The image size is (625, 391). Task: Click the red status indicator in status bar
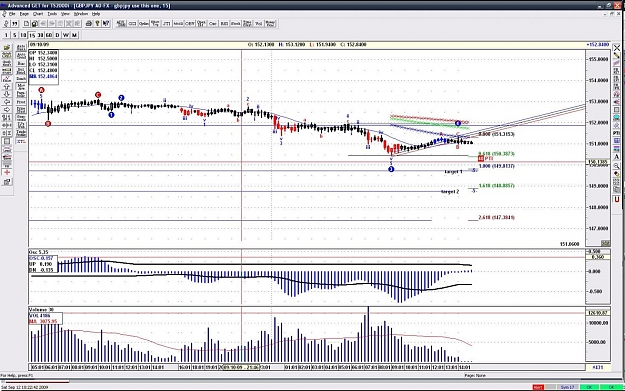click(x=538, y=387)
